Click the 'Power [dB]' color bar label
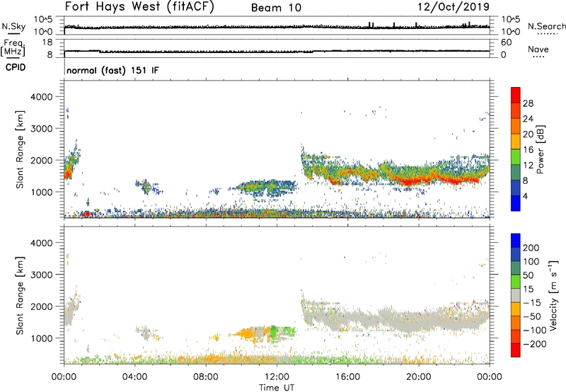The image size is (566, 392). pyautogui.click(x=540, y=150)
